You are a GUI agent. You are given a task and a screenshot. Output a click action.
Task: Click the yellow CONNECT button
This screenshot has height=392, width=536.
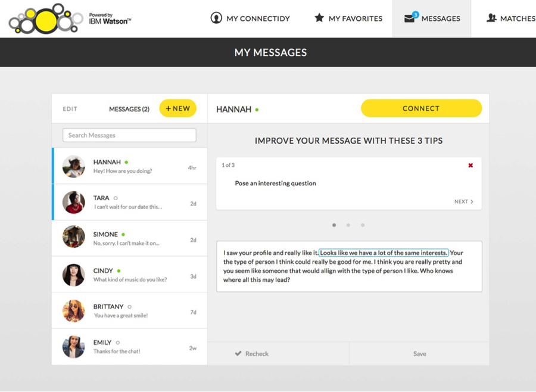click(421, 108)
